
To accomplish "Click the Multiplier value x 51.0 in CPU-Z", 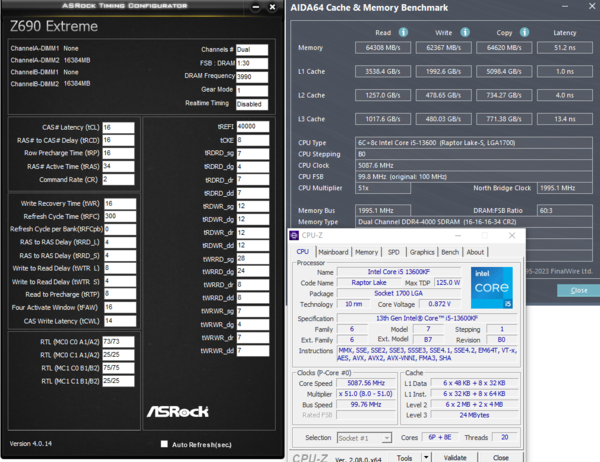I will [x=366, y=394].
